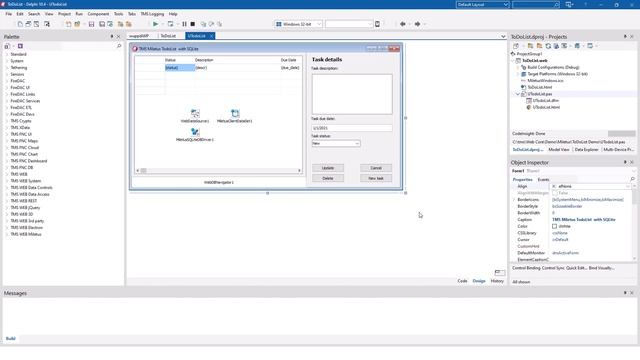This screenshot has height=360, width=640.
Task: Close the UTodoList editor tab
Action: pyautogui.click(x=211, y=36)
